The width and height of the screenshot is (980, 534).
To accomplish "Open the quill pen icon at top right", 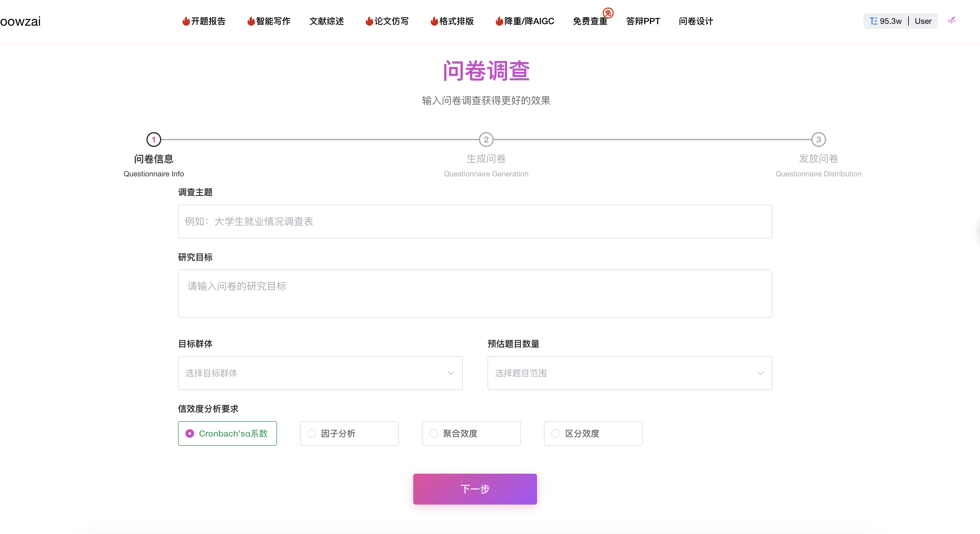I will click(x=952, y=21).
